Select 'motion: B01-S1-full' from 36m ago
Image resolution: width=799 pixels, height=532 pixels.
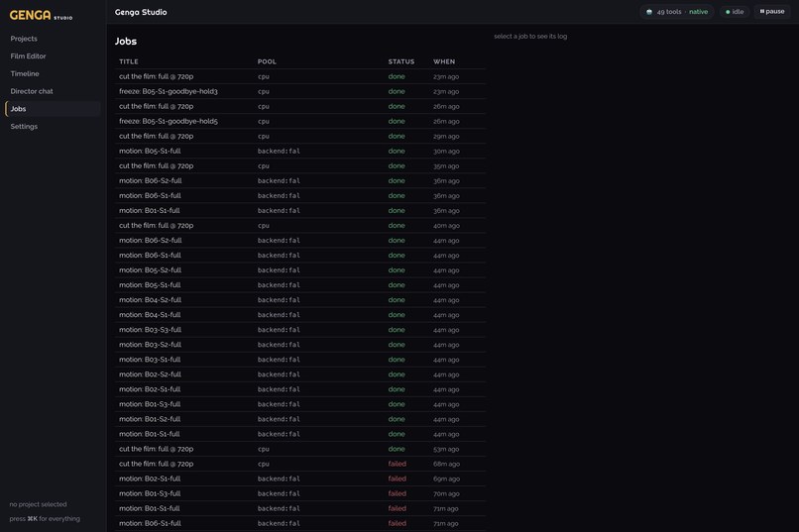[300, 211]
